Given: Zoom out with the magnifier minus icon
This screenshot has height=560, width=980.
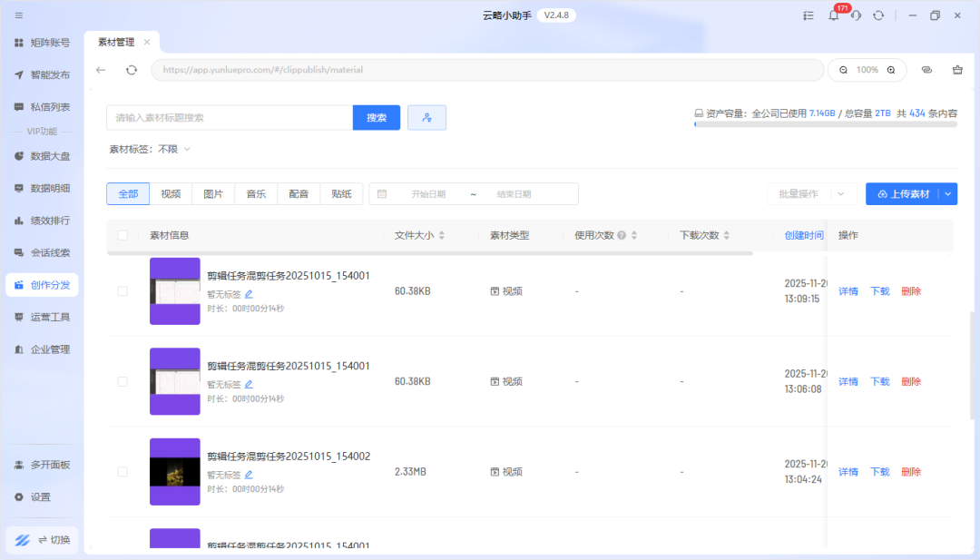Looking at the screenshot, I should (843, 70).
